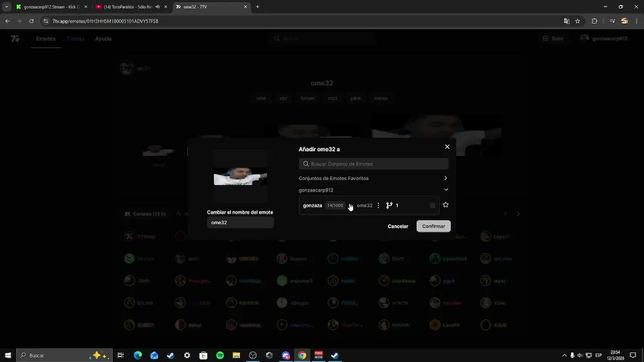Click search magnifier in set search
644x362 pixels.
pyautogui.click(x=306, y=164)
